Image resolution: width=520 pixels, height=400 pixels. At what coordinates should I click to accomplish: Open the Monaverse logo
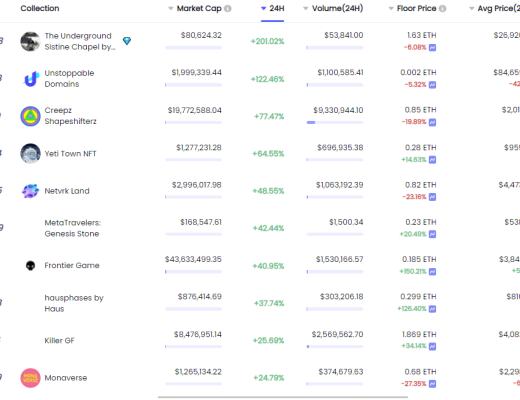30,378
